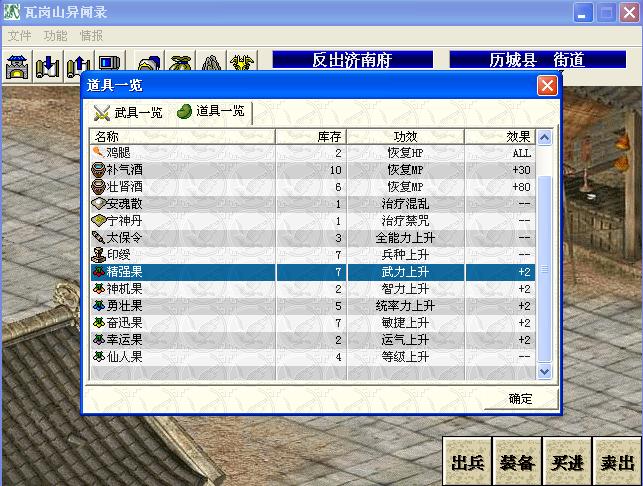The width and height of the screenshot is (643, 486).
Task: Click the golden emblem toolbar icon
Action: pyautogui.click(x=242, y=62)
